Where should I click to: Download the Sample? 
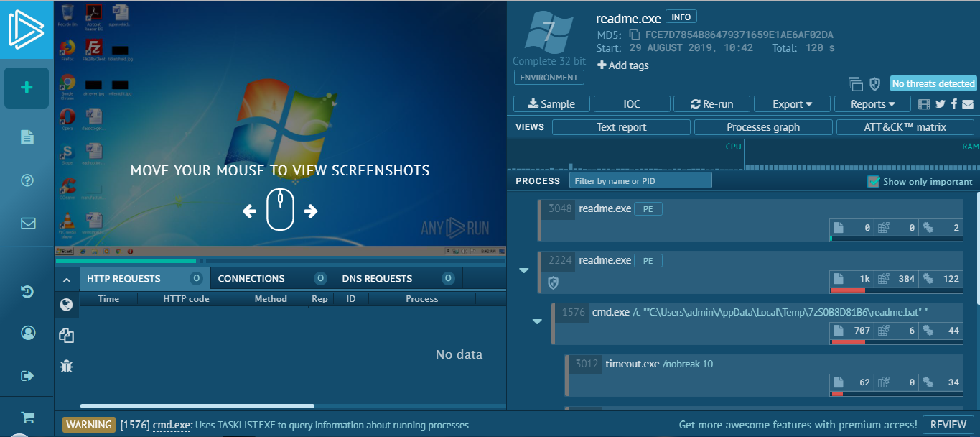[x=551, y=104]
